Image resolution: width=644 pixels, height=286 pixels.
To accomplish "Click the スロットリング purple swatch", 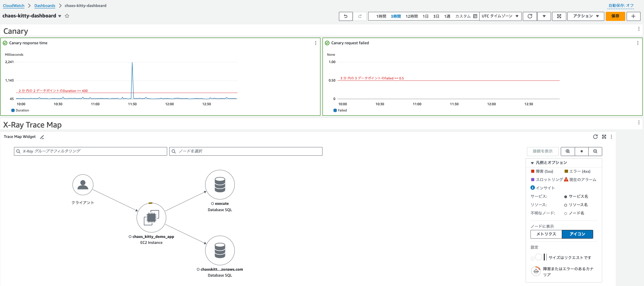I will pos(533,179).
